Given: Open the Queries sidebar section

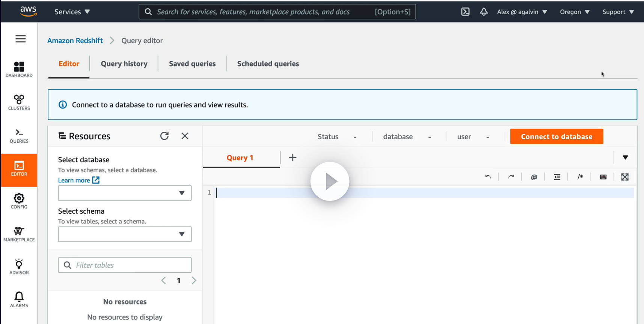Looking at the screenshot, I should [19, 136].
